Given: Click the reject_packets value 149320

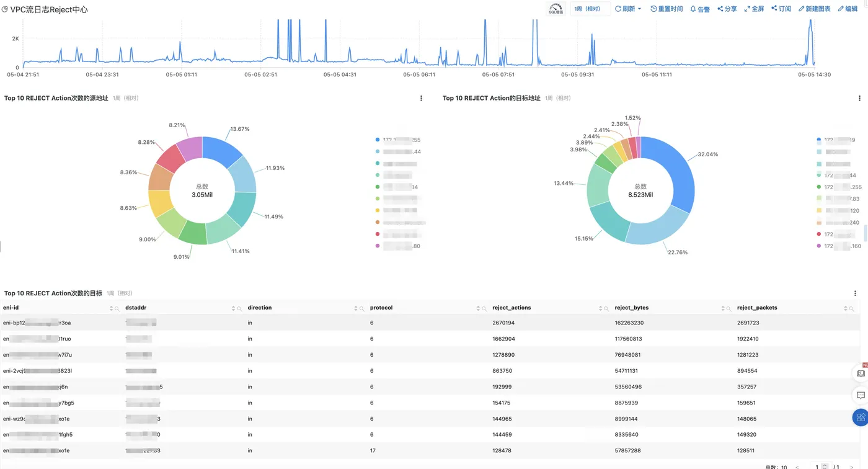Looking at the screenshot, I should tap(746, 435).
